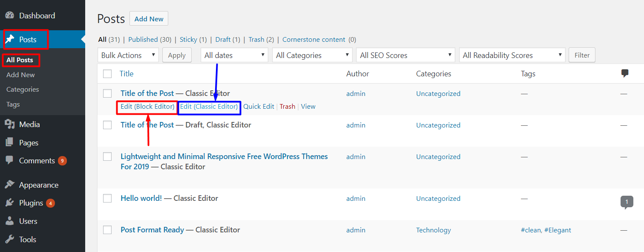Sort posts by the Title column
Viewport: 644px width, 252px height.
[126, 74]
